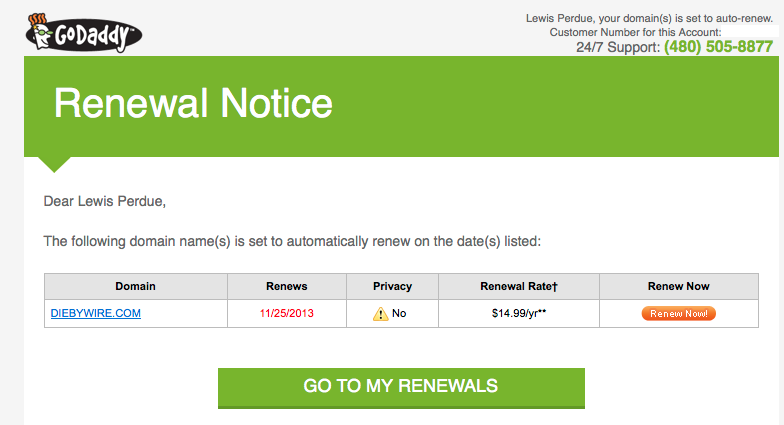Click the auto-renew notice text at top

pyautogui.click(x=649, y=18)
